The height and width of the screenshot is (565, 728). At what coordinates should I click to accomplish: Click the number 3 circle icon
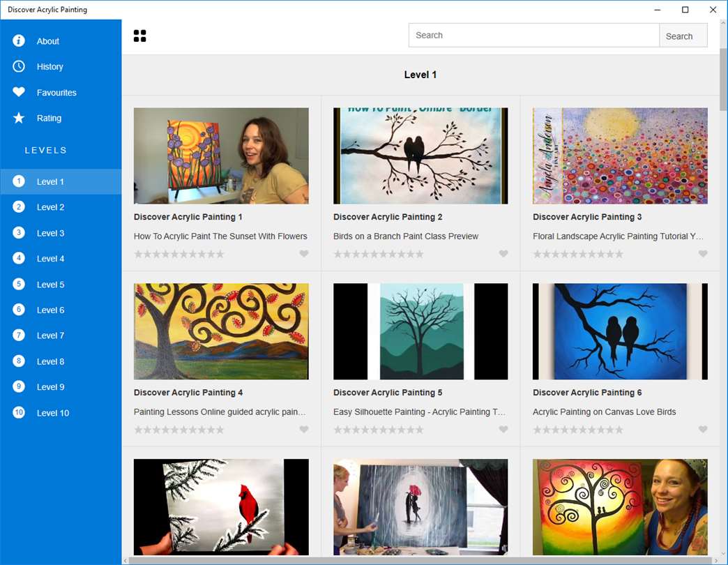coord(19,232)
